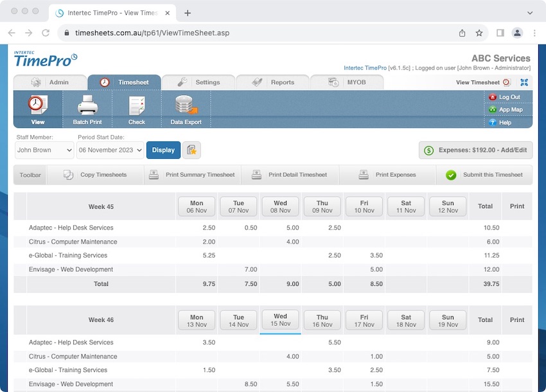Click Week 45 Citrus - Computer Maintenance row

coord(273,242)
